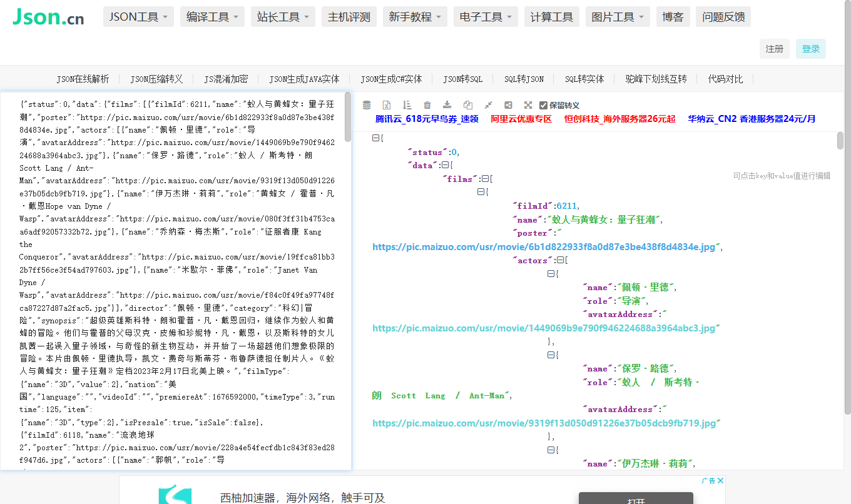Click the 西柚加速器 advertisement banner text

coord(303,498)
